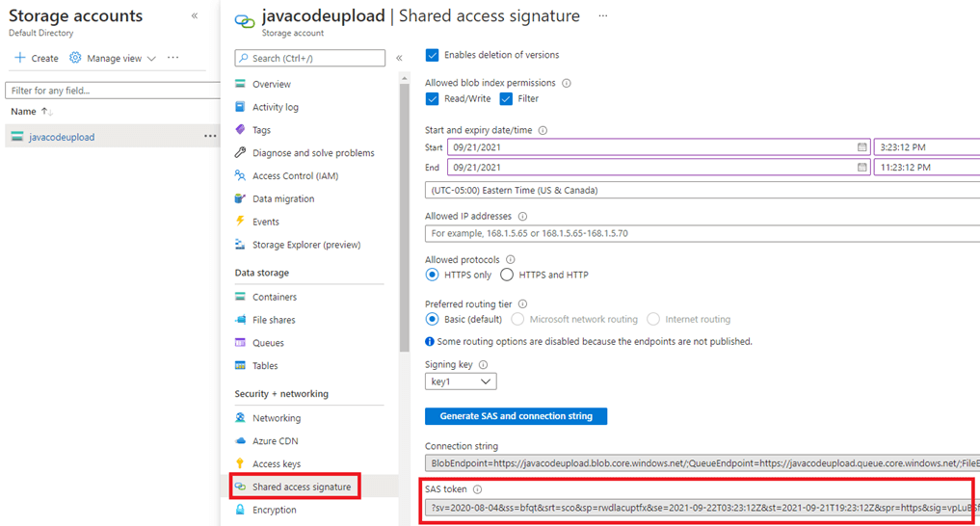Screen dimensions: 980x526
Task: Collapse the Storage accounts list panel
Action: 195,16
